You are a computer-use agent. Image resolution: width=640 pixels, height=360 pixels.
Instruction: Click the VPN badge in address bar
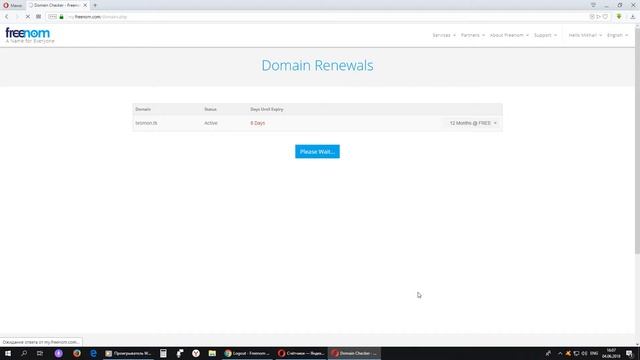click(53, 17)
